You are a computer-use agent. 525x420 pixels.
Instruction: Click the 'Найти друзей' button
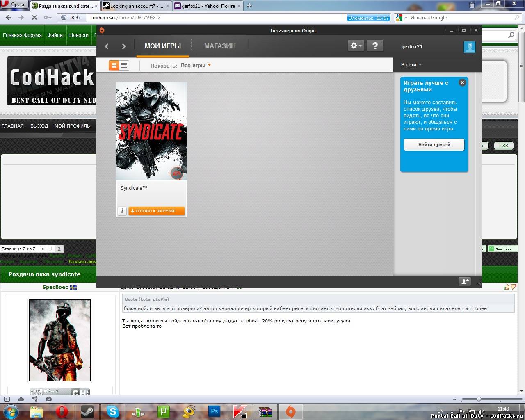coord(434,144)
